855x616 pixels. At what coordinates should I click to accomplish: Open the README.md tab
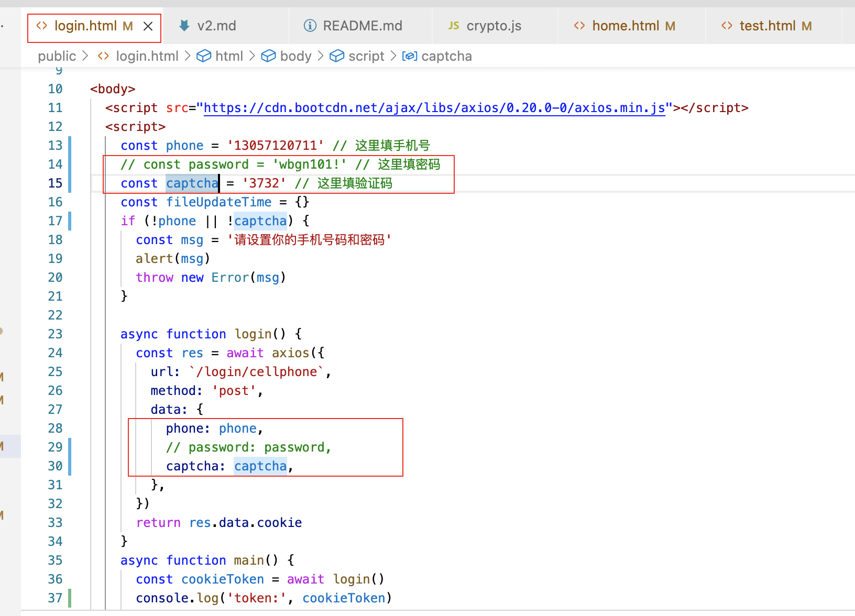coord(363,25)
